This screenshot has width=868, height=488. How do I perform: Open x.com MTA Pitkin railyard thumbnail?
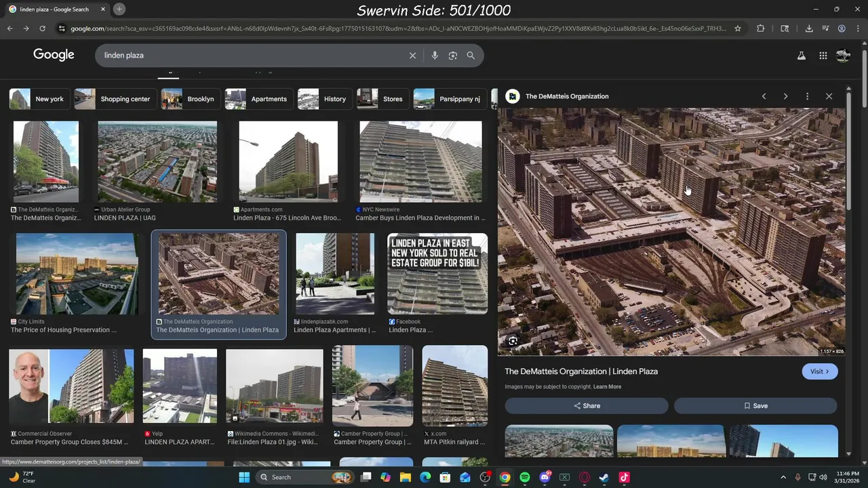[455, 386]
